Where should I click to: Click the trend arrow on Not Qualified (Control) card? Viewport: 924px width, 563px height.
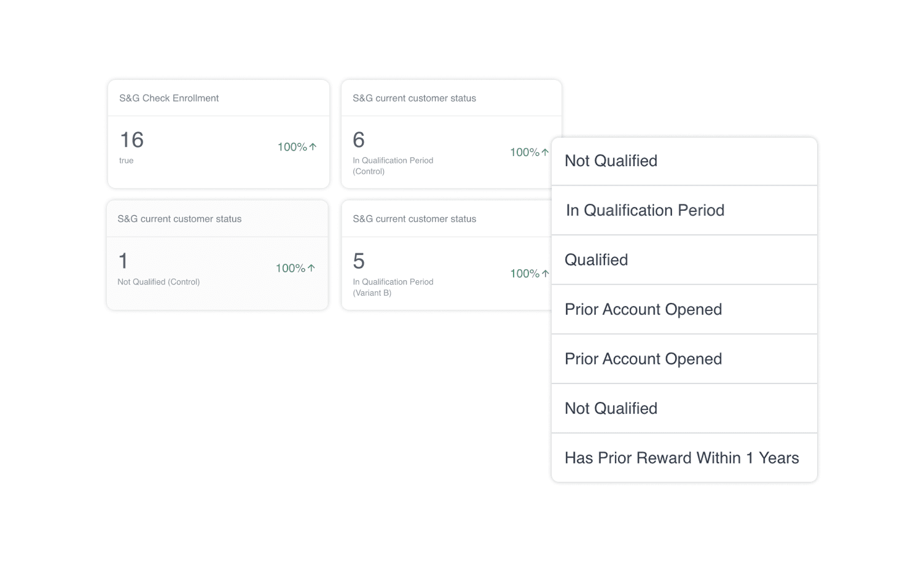pyautogui.click(x=312, y=267)
